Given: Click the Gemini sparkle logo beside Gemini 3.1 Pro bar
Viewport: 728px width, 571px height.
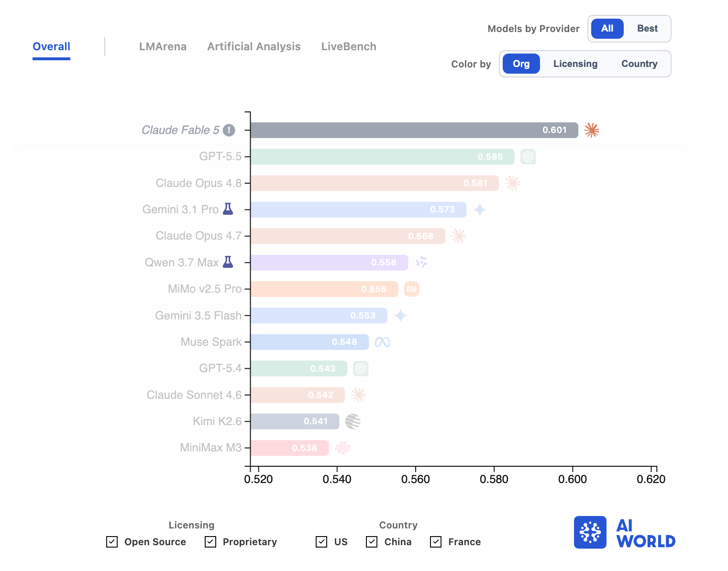Looking at the screenshot, I should (480, 209).
